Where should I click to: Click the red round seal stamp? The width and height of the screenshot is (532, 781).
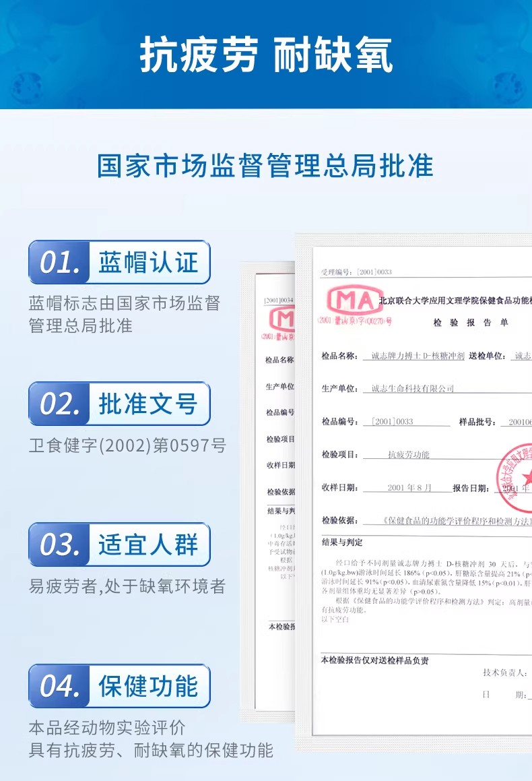tap(514, 478)
